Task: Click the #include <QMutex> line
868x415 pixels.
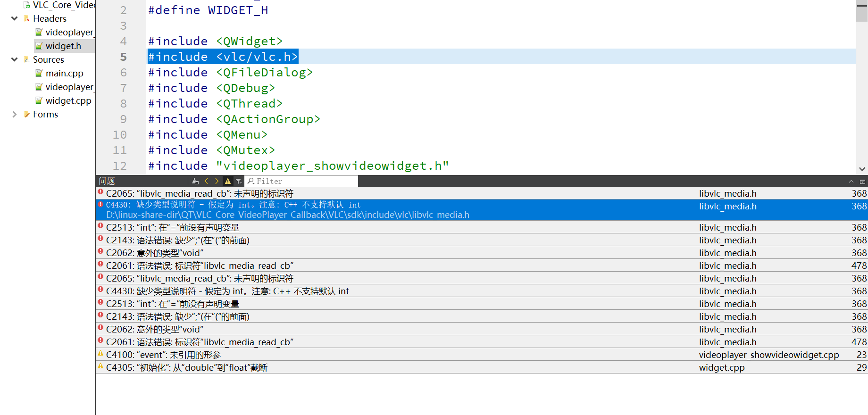Action: (x=211, y=150)
